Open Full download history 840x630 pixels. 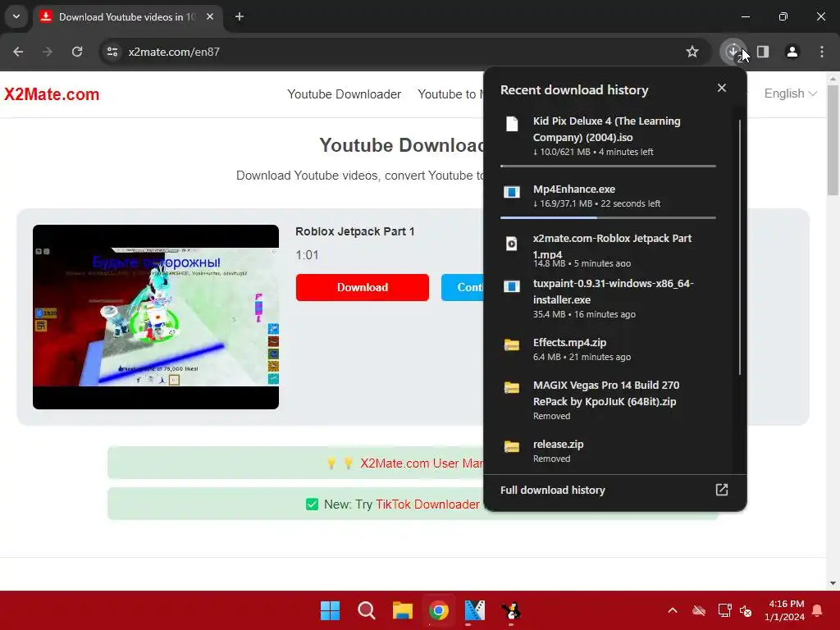tap(614, 491)
